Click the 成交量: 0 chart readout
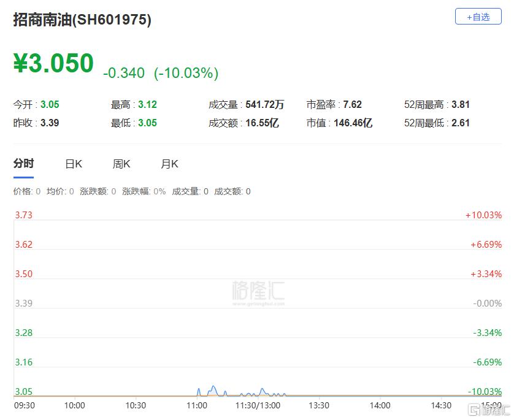The height and width of the screenshot is (420, 514). pyautogui.click(x=190, y=191)
